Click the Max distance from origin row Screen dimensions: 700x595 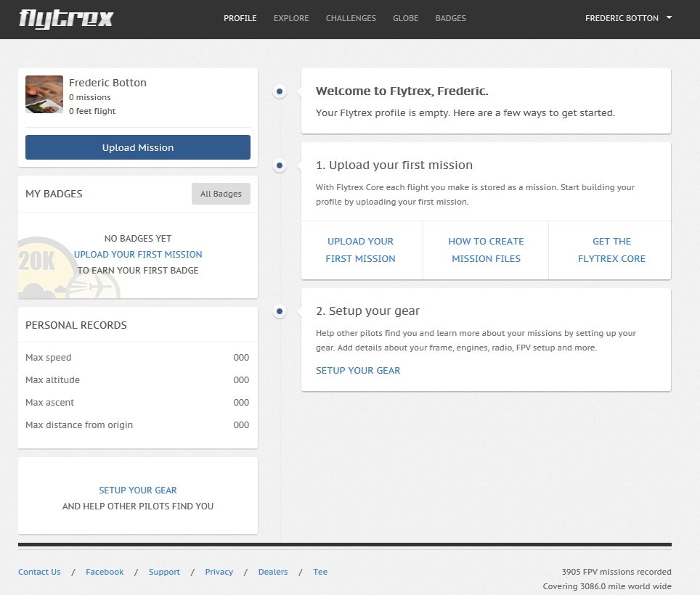click(137, 425)
